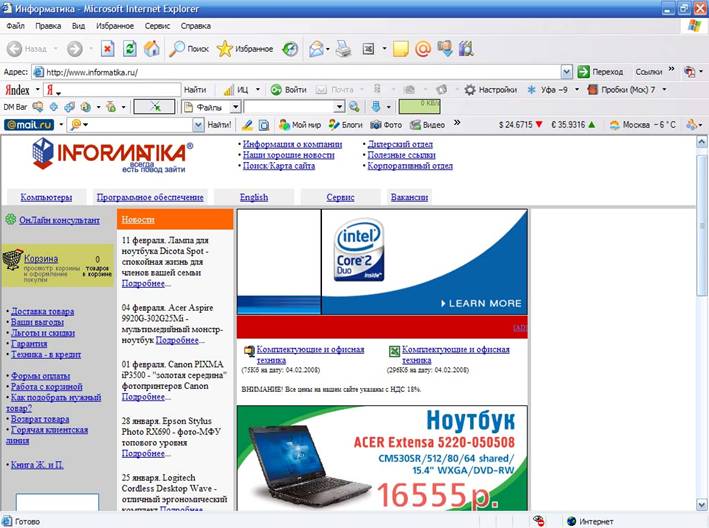Click the DM Bar download arrow icon
The width and height of the screenshot is (709, 528).
(376, 107)
